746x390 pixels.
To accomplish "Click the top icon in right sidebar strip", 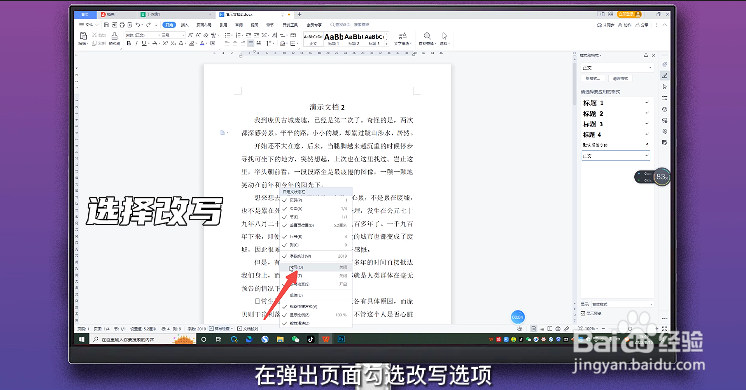I will pos(665,64).
